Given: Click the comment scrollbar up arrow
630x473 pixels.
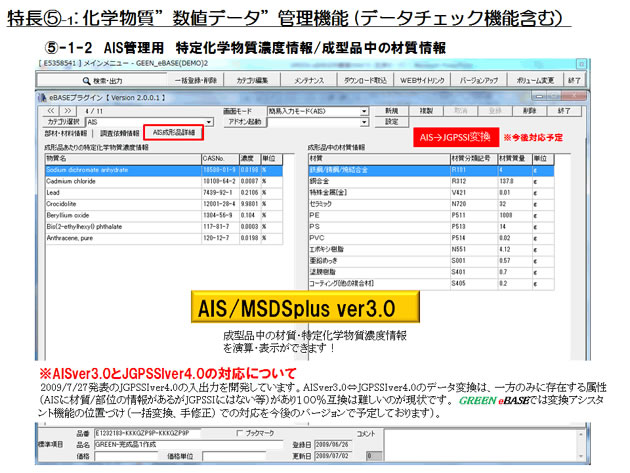Looking at the screenshot, I should click(x=581, y=434).
